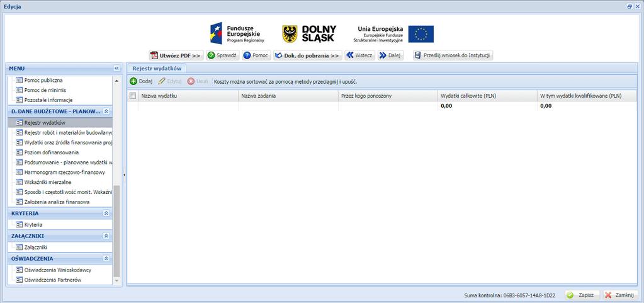Image resolution: width=644 pixels, height=303 pixels.
Task: Click the side panel splitter collapse arrow
Action: click(x=125, y=174)
